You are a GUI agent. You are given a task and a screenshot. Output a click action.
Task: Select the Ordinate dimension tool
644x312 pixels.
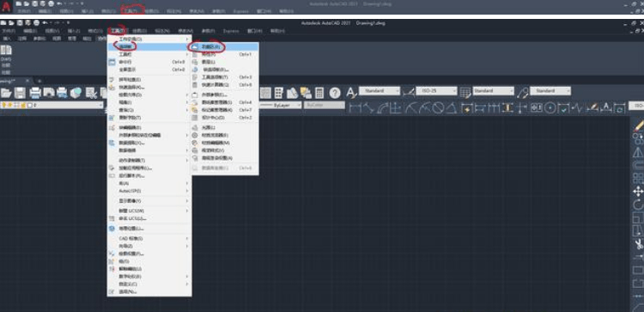tap(396, 108)
